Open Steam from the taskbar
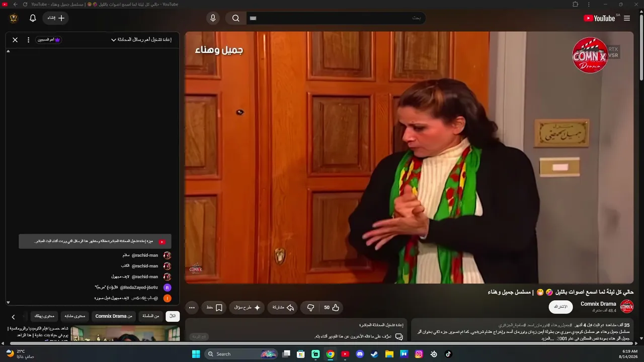Screen dimensions: 644x362 click(374, 354)
